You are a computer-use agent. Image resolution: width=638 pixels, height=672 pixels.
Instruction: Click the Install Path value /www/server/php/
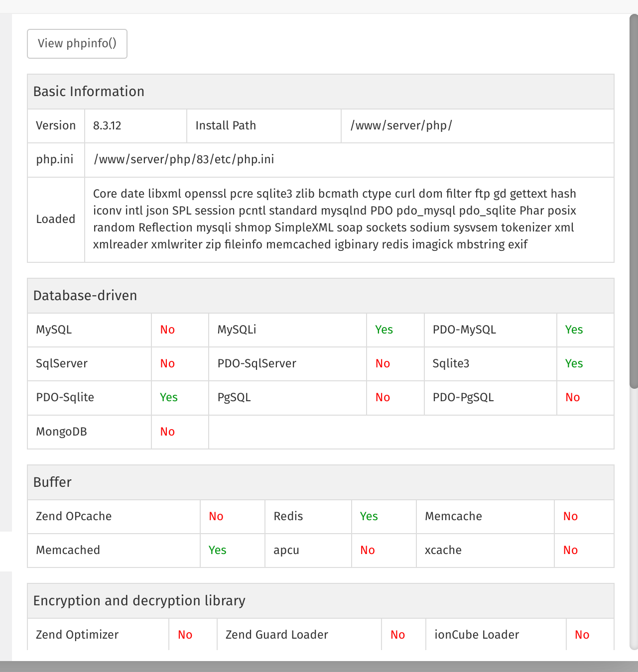(401, 125)
